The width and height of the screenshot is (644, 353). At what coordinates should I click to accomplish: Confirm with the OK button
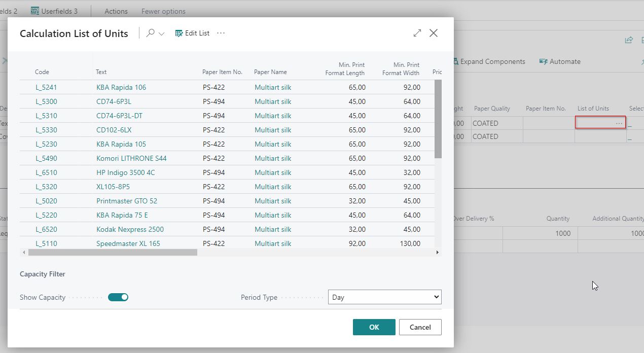coord(374,327)
